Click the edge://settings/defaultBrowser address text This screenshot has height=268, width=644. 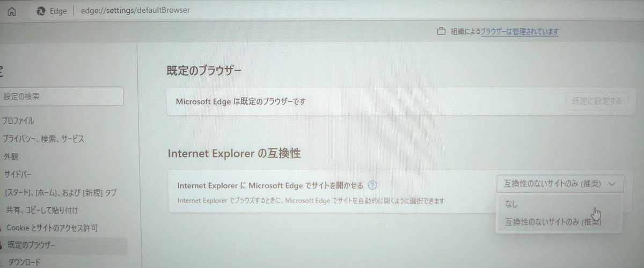tap(135, 10)
